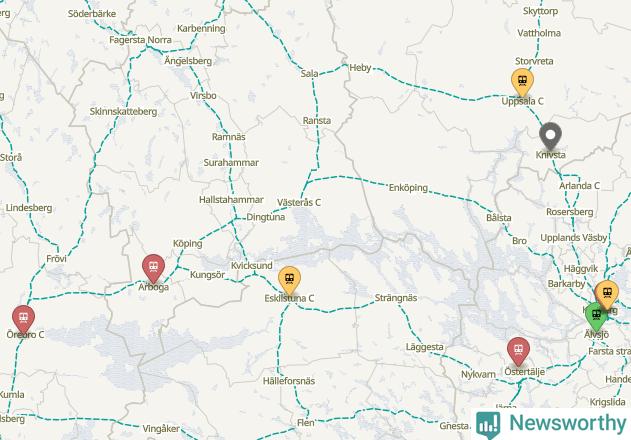Click the Arlanda C station label
This screenshot has height=440, width=631.
[x=579, y=186]
